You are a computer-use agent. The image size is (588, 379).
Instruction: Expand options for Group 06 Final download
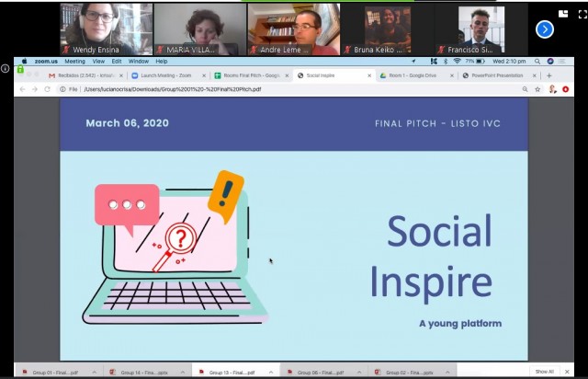pyautogui.click(x=361, y=372)
